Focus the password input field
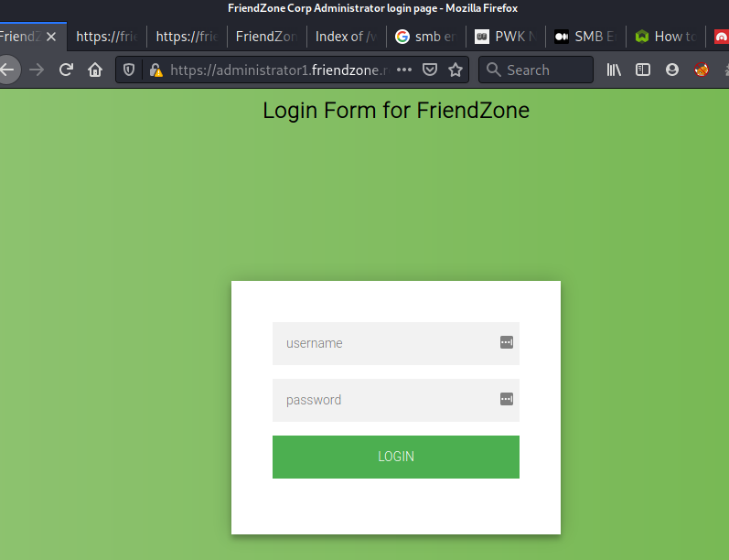Image resolution: width=729 pixels, height=560 pixels. [x=396, y=400]
